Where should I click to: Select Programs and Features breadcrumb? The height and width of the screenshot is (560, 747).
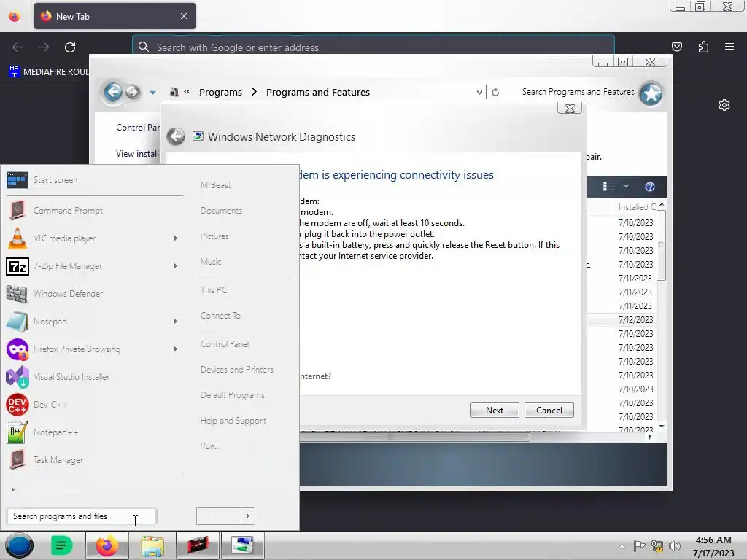tap(318, 93)
